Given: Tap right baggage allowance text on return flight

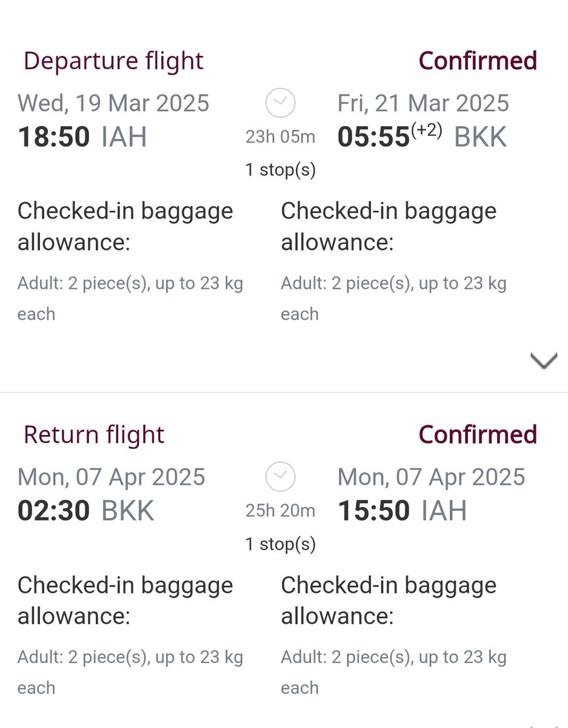Looking at the screenshot, I should [394, 672].
